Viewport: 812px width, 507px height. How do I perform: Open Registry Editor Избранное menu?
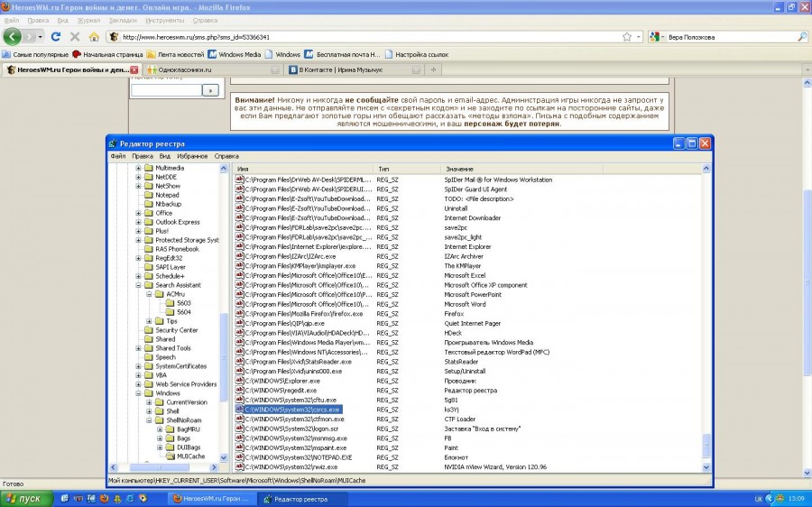[192, 156]
